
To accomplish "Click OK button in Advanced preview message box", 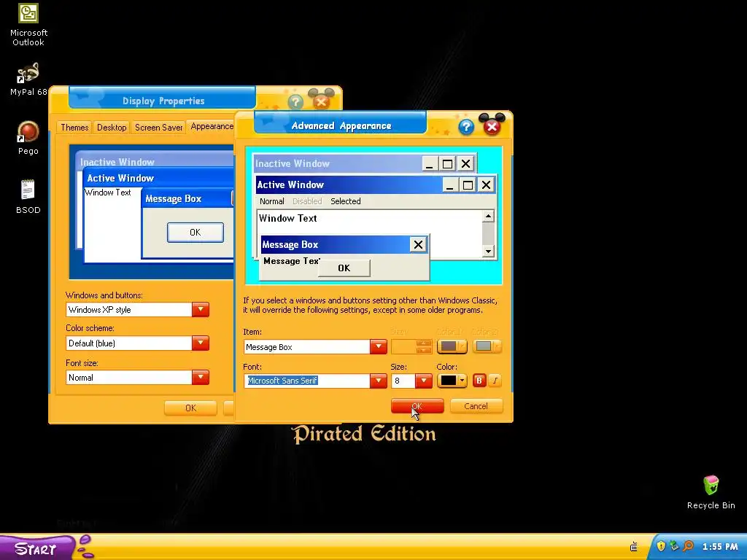I will [344, 268].
